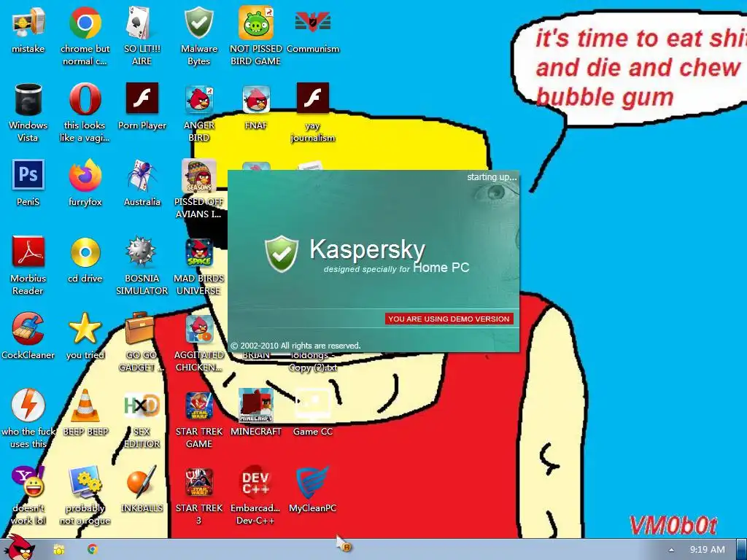Select the 'ANGER BIRD' icon
This screenshot has height=560, width=747.
pyautogui.click(x=198, y=99)
